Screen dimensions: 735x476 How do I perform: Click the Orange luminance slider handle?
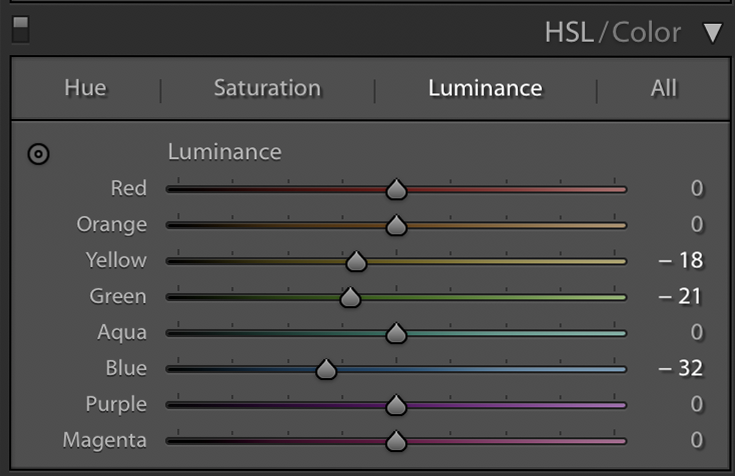396,226
